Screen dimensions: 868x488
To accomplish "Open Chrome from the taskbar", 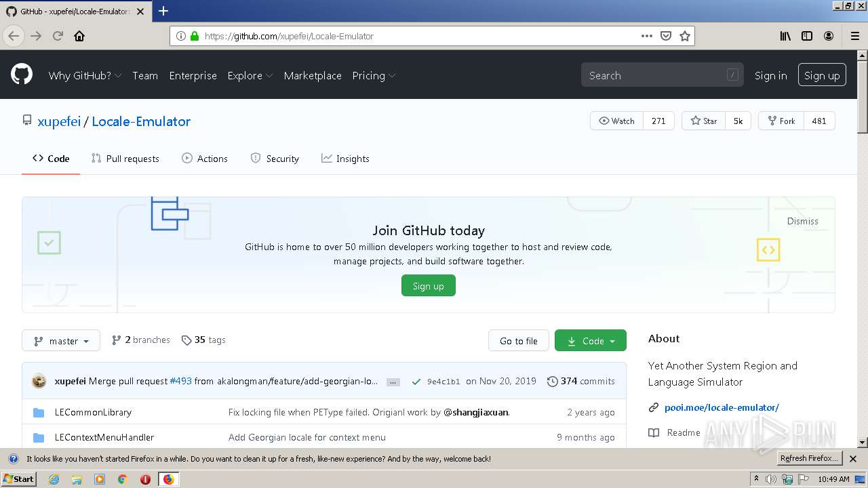I will pyautogui.click(x=123, y=479).
